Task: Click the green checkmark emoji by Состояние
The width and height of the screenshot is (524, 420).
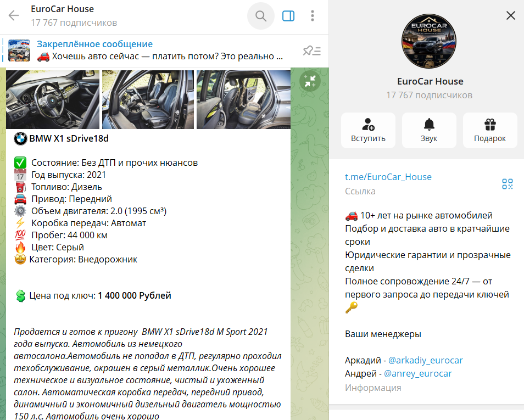Action: point(20,163)
